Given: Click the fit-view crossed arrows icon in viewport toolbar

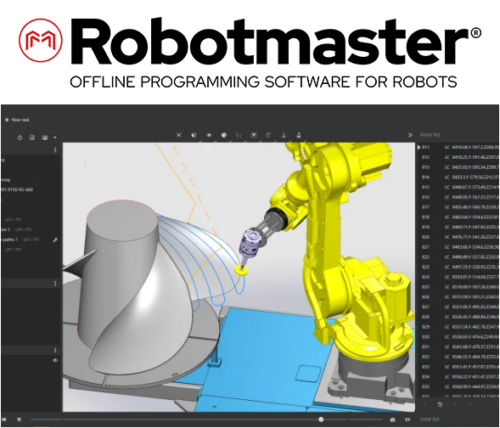Looking at the screenshot, I should coord(179,135).
